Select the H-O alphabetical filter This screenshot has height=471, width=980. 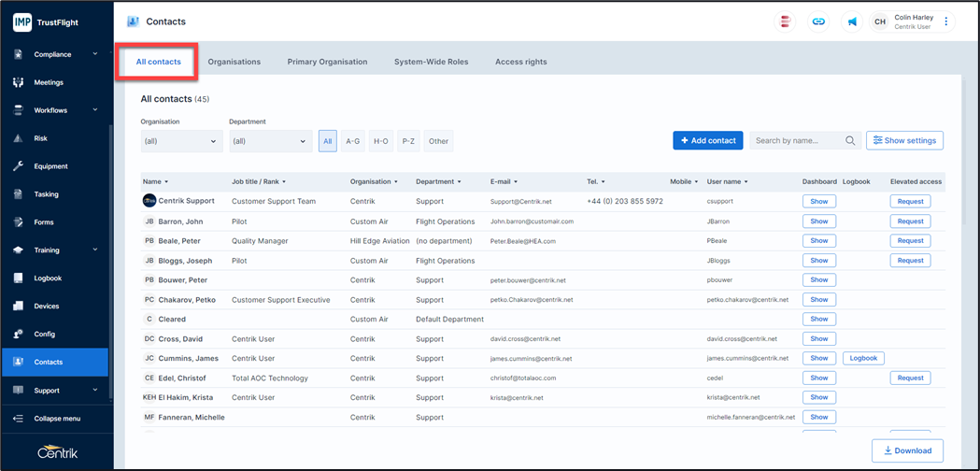pos(381,141)
